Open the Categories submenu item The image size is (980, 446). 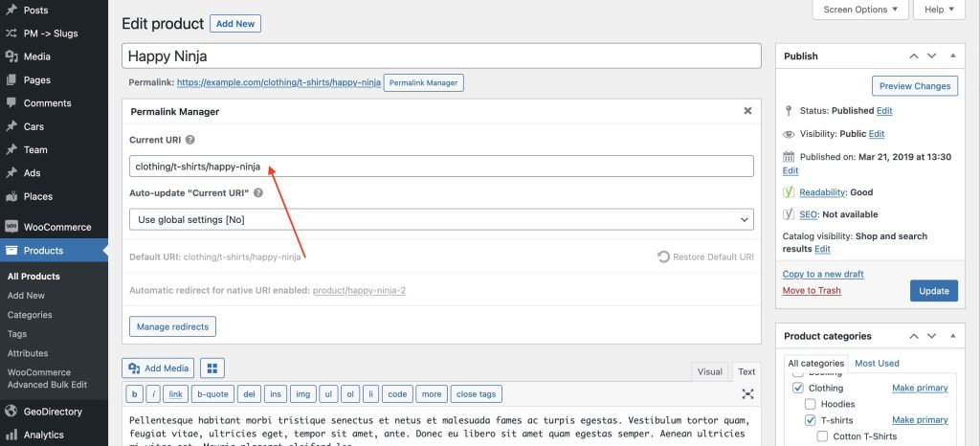[30, 315]
